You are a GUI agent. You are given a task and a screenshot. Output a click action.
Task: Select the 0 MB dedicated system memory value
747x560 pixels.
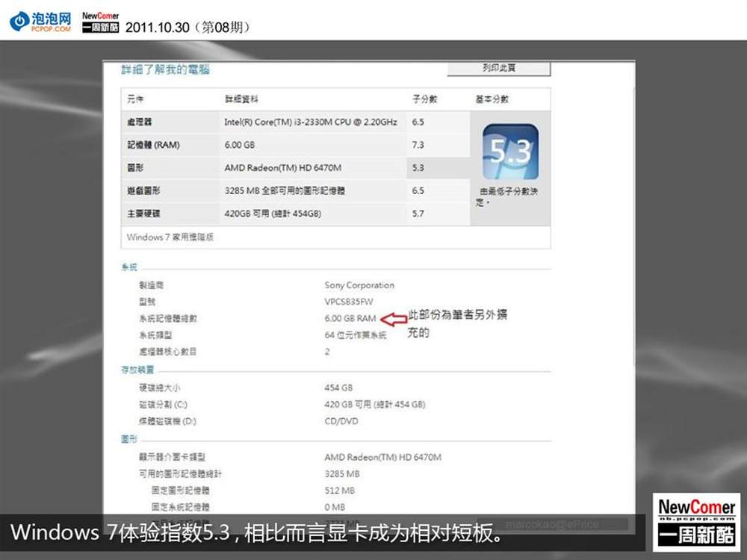coord(335,507)
